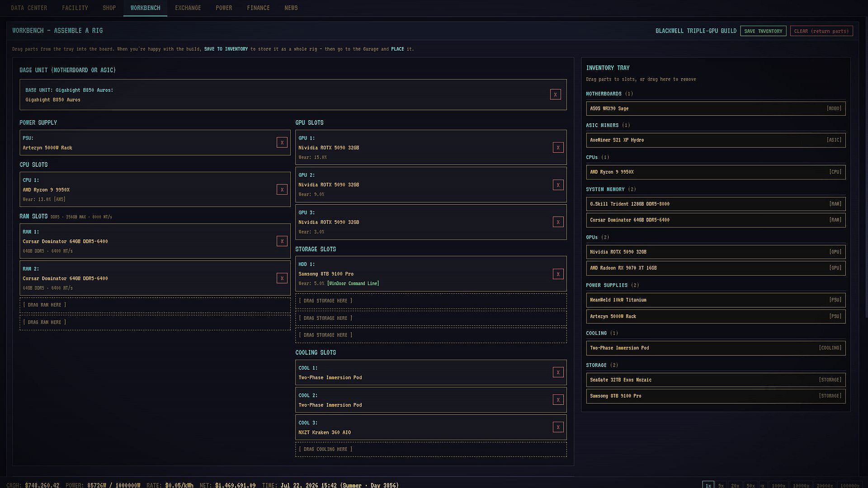
Task: Open the Exchange tab
Action: (x=188, y=8)
